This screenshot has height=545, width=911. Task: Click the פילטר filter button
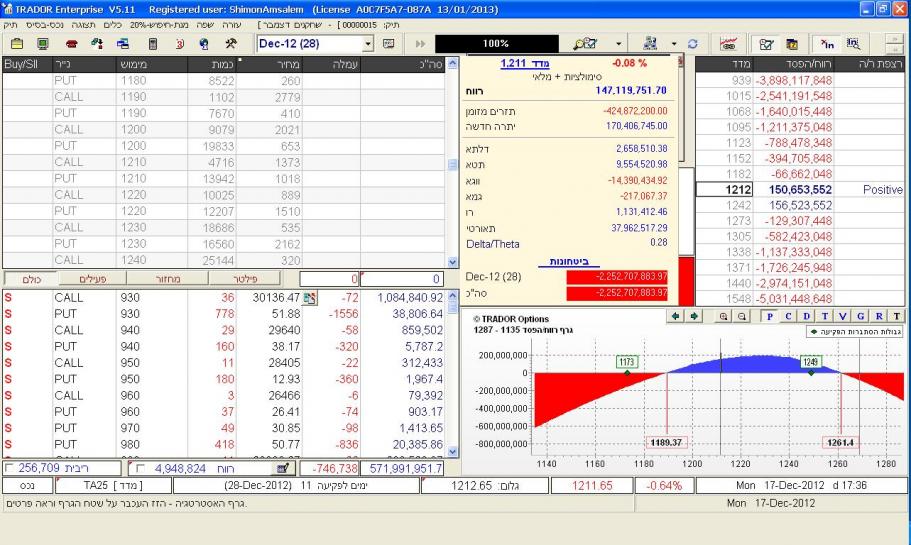tap(245, 276)
